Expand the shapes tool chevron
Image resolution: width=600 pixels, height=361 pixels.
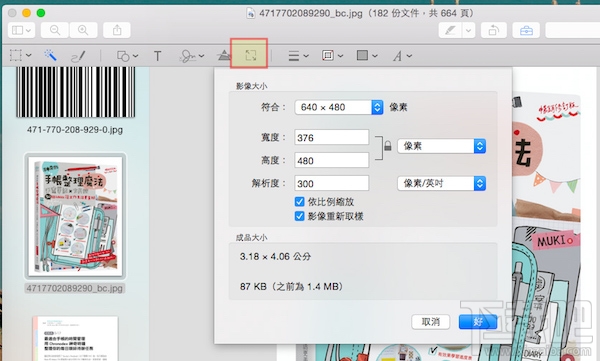pos(135,56)
